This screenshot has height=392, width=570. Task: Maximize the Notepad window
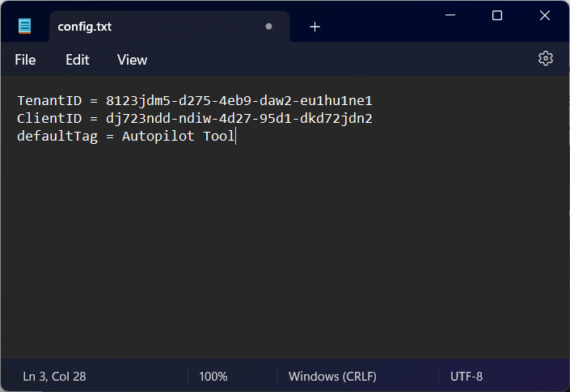pyautogui.click(x=497, y=15)
